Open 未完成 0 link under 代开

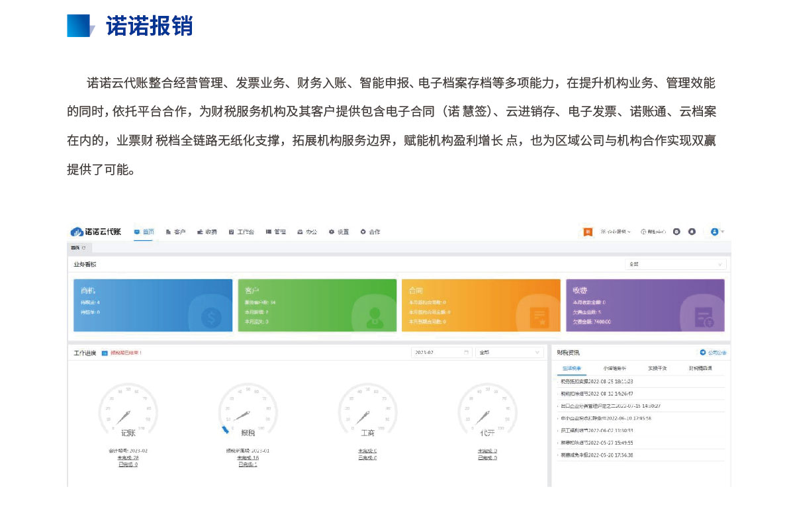[x=487, y=451]
